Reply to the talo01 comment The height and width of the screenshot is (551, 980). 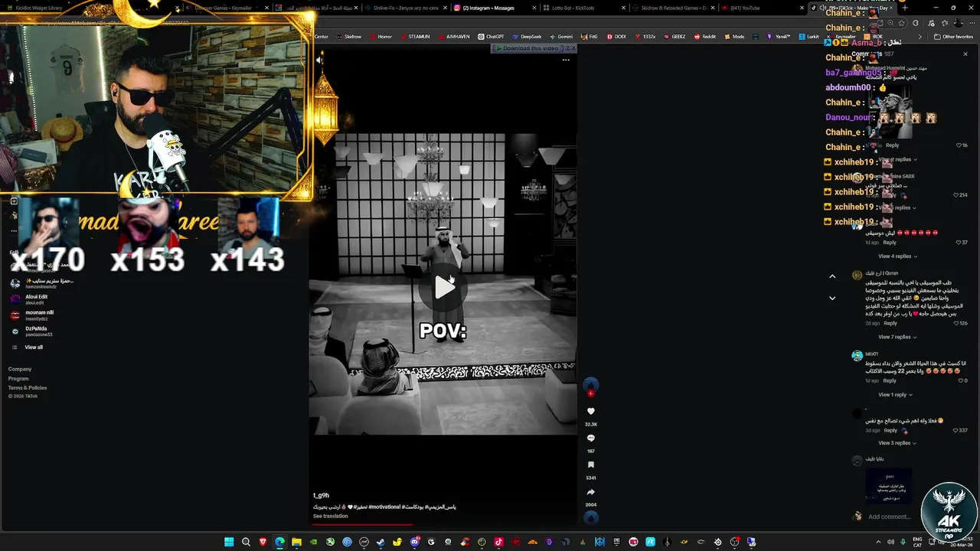[890, 380]
